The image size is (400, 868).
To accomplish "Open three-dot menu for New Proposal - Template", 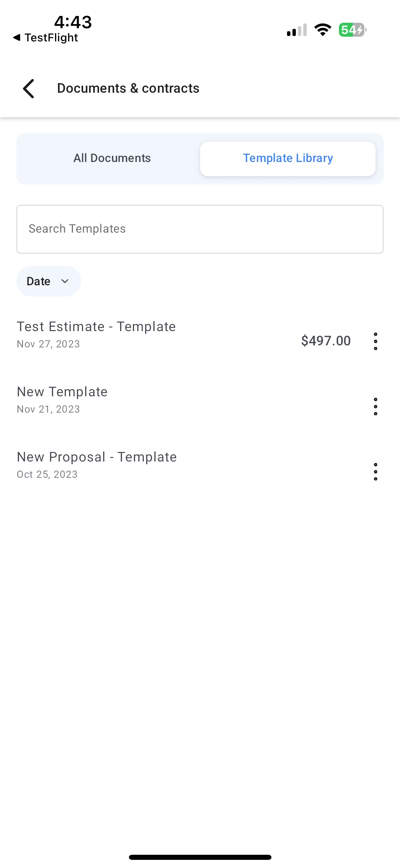I will tap(375, 471).
